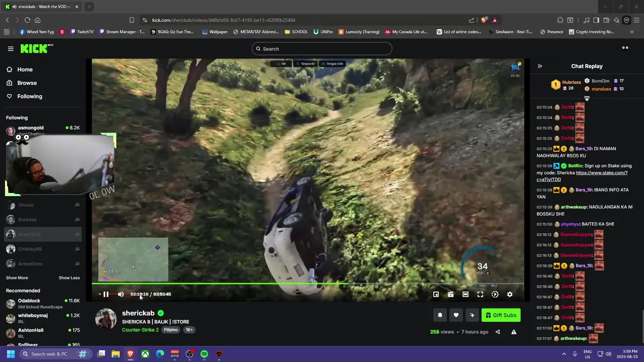Viewport: 644px width, 362px height.
Task: Go back in browser history
Action: pyautogui.click(x=7, y=20)
